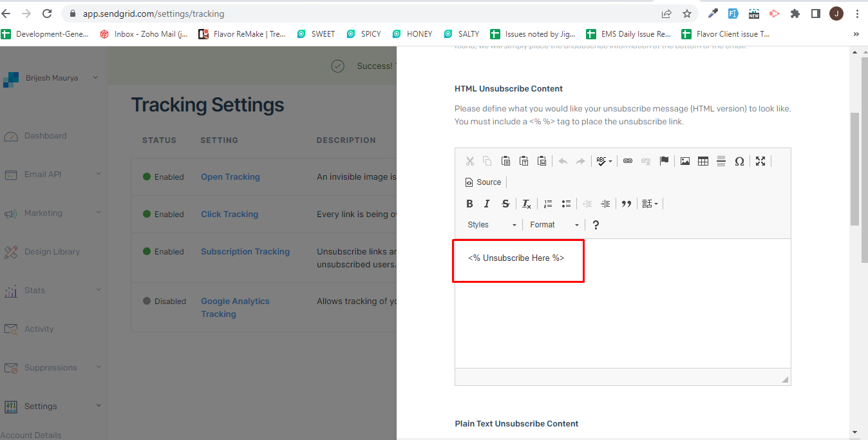
Task: Insert an anchor with the flag icon
Action: point(664,161)
